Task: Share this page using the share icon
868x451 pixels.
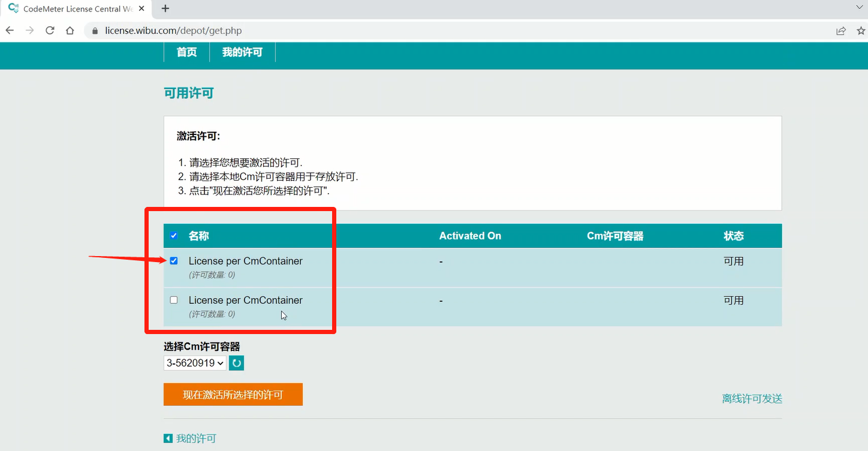Action: [842, 31]
